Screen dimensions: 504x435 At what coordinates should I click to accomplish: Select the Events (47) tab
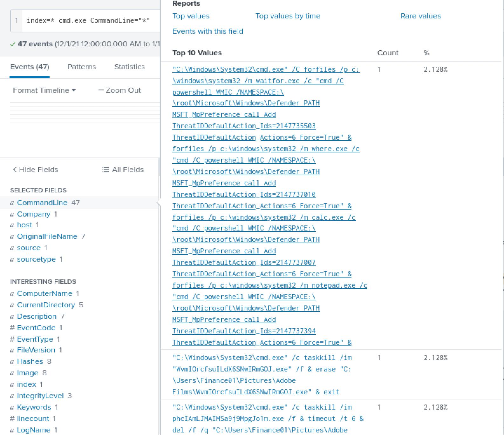pos(30,67)
